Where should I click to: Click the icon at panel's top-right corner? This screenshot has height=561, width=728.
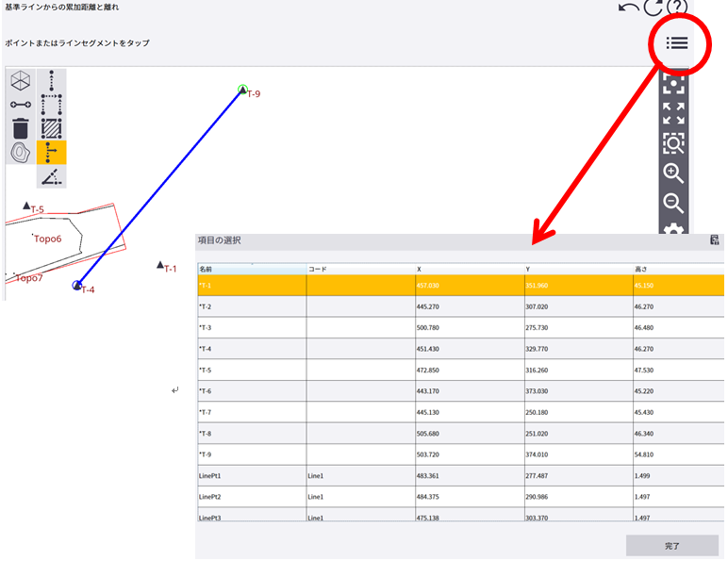pos(716,241)
